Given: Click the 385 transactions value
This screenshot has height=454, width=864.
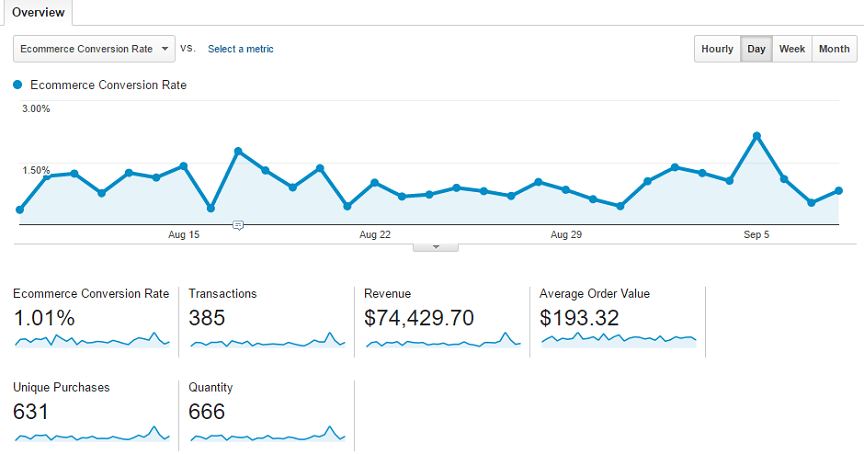Looking at the screenshot, I should [207, 318].
